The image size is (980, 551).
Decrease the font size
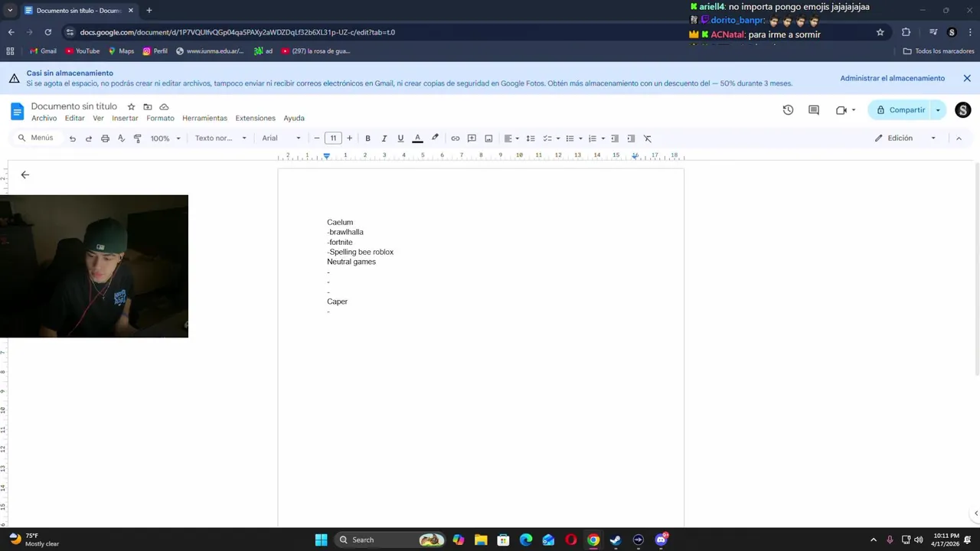click(x=316, y=139)
